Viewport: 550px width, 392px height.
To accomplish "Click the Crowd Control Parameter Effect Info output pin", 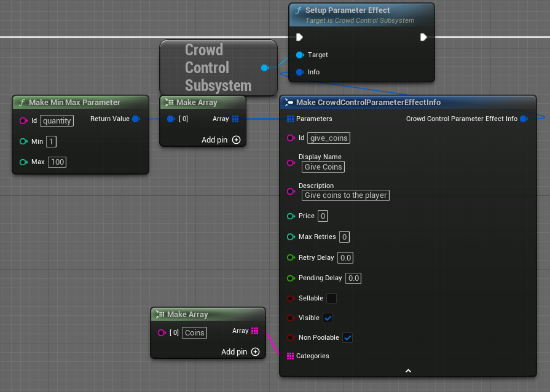I will (524, 119).
